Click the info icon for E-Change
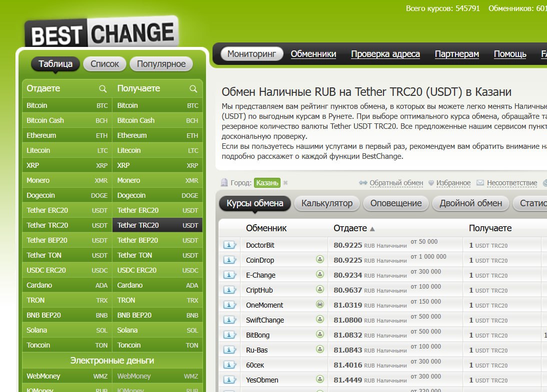The height and width of the screenshot is (392, 547). (x=229, y=275)
